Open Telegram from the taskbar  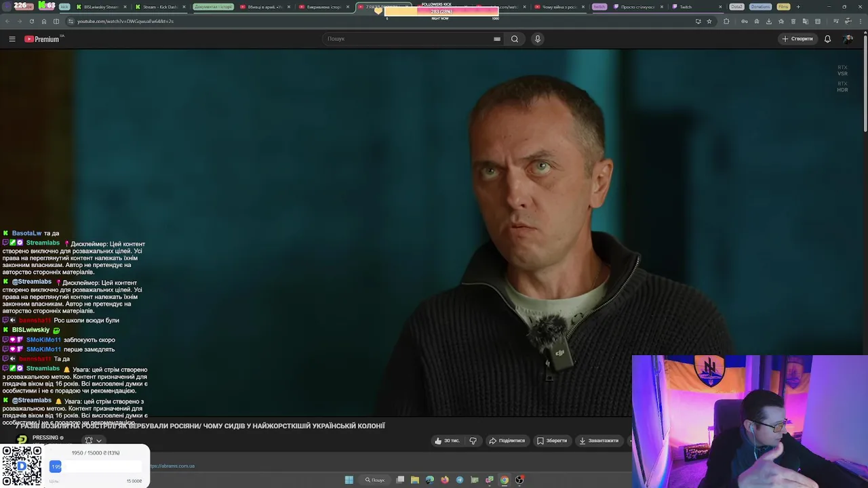[460, 480]
